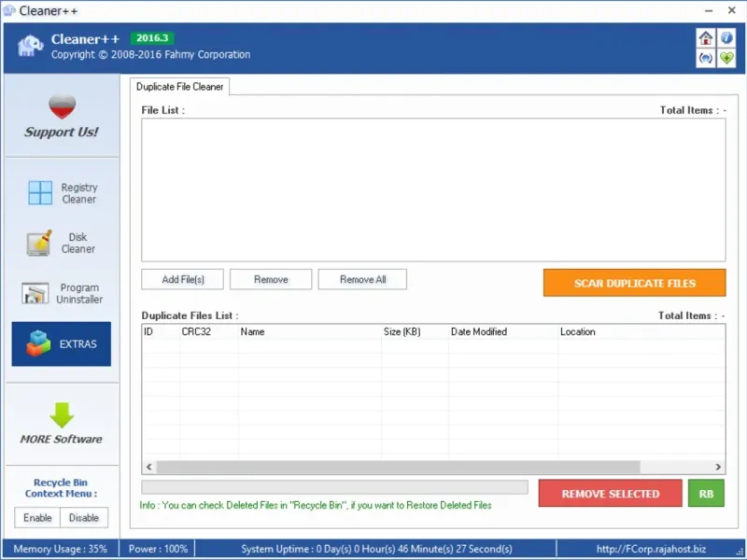Click the MORE Software label
The image size is (747, 560).
62,439
